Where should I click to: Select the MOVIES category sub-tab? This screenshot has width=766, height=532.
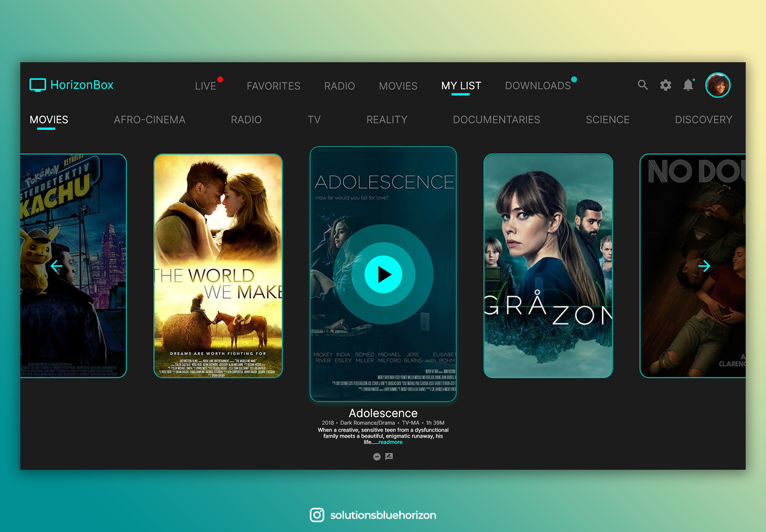49,120
